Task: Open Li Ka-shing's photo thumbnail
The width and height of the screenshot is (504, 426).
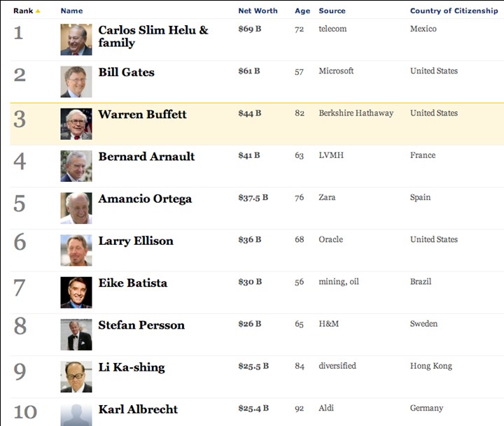Action: [x=76, y=376]
